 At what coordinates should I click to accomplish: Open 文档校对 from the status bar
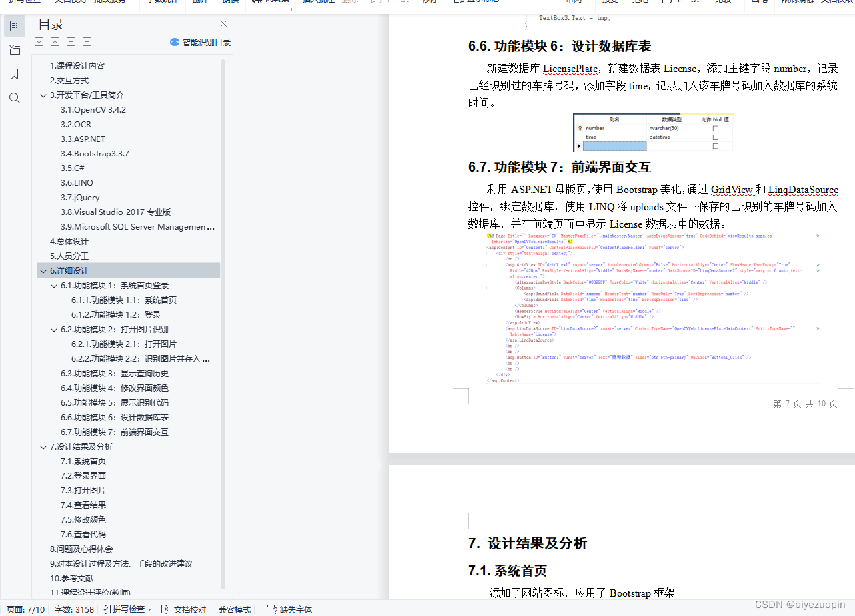point(184,609)
